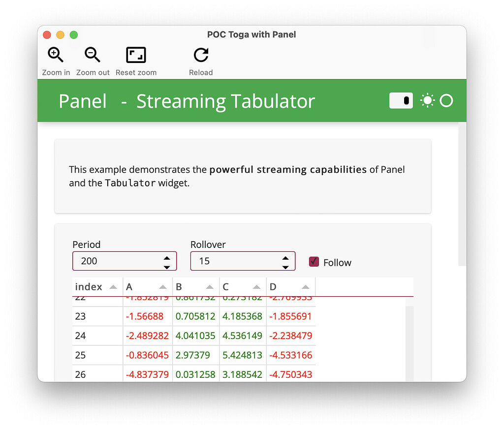Viewport: 504px width, 431px height.
Task: Click the sort arrow on column D
Action: 306,286
